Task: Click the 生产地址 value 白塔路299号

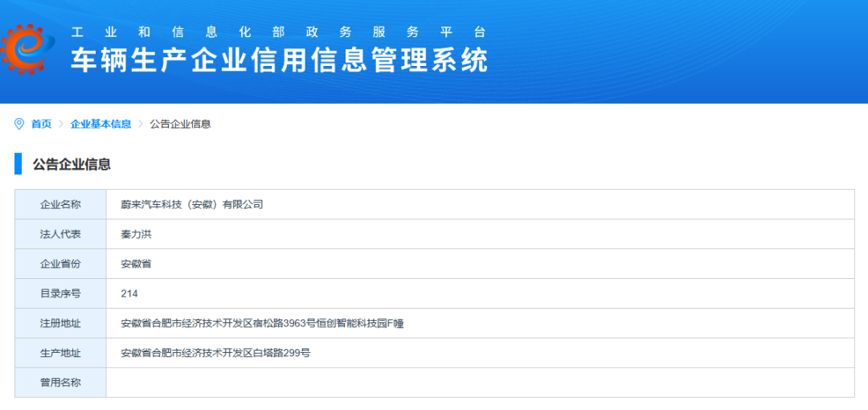Action: point(216,353)
